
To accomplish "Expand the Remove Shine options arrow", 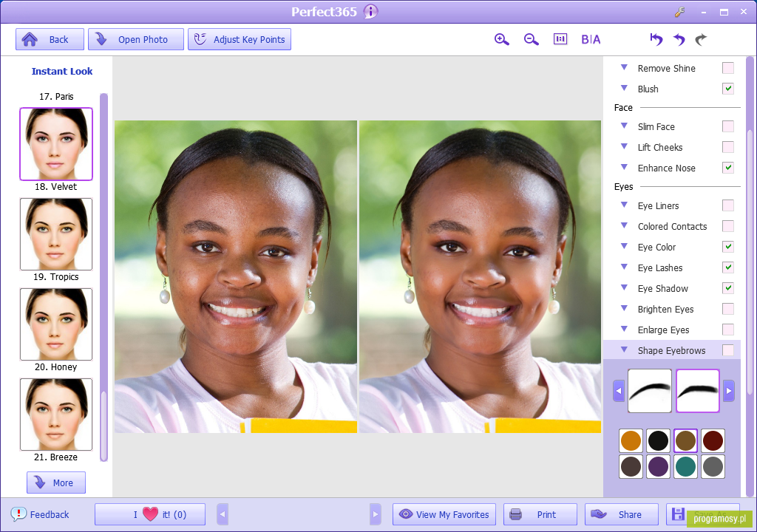I will (624, 67).
